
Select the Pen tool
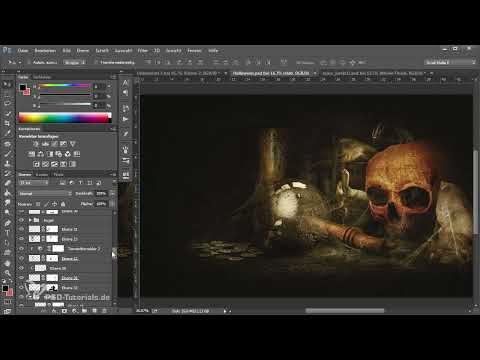click(7, 223)
